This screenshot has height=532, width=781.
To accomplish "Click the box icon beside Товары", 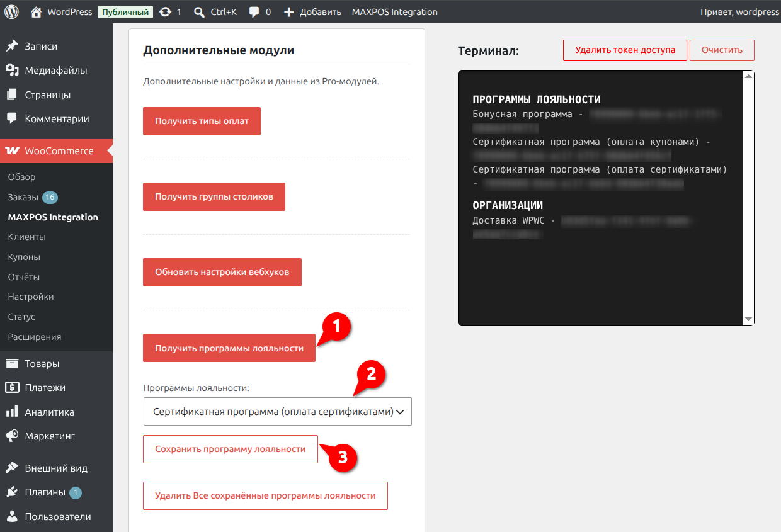I will [x=12, y=363].
